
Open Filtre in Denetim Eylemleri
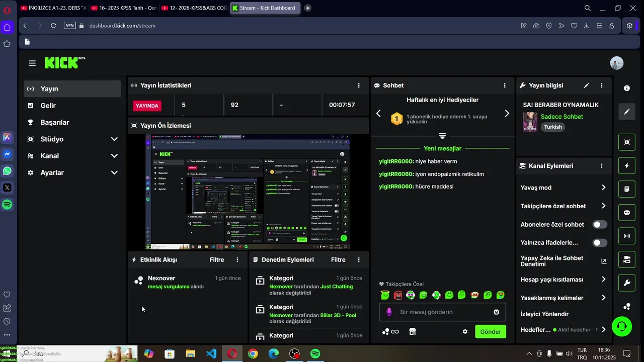tap(338, 260)
